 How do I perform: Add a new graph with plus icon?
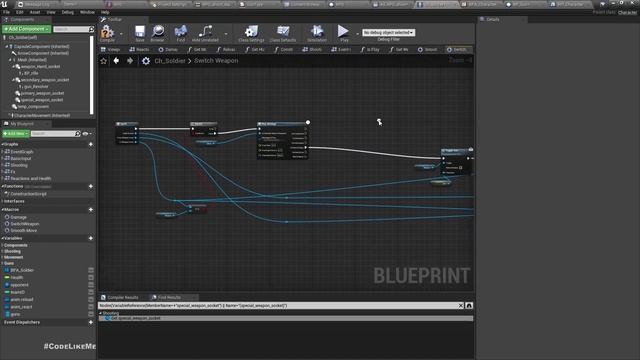pos(91,144)
